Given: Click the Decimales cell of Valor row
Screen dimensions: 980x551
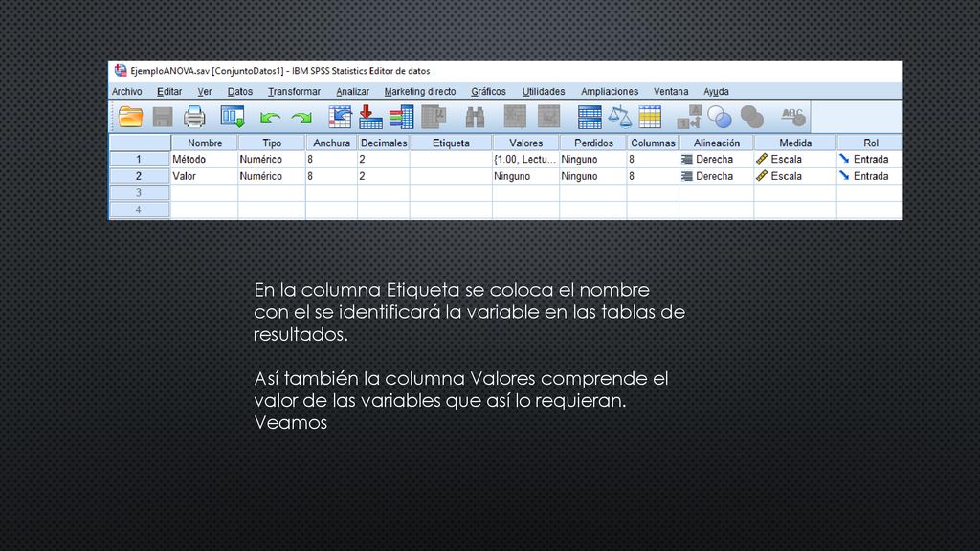Looking at the screenshot, I should (x=384, y=176).
